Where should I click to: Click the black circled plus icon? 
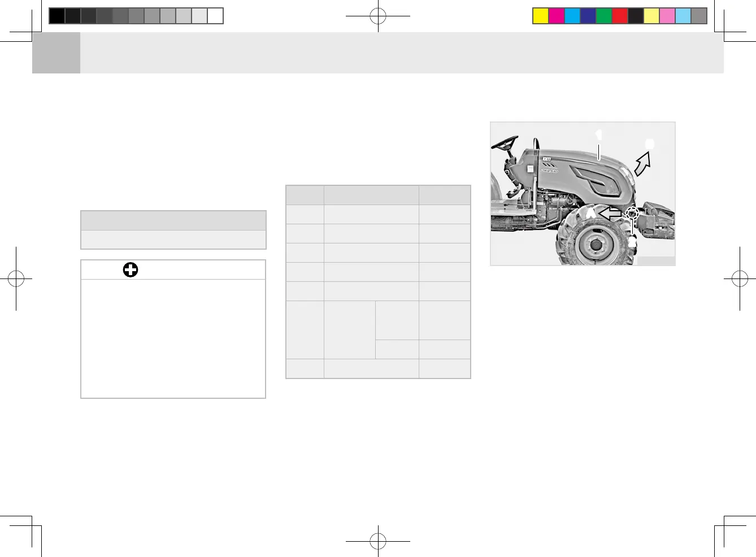[131, 270]
